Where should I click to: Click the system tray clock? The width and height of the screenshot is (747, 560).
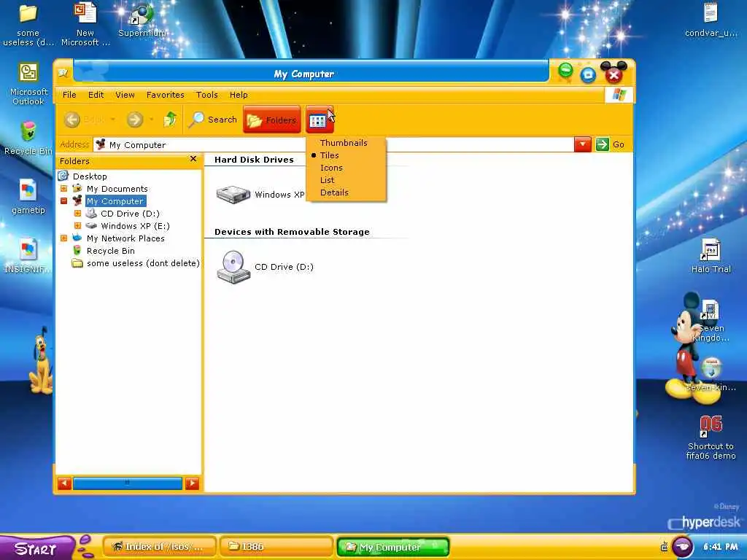click(x=720, y=547)
